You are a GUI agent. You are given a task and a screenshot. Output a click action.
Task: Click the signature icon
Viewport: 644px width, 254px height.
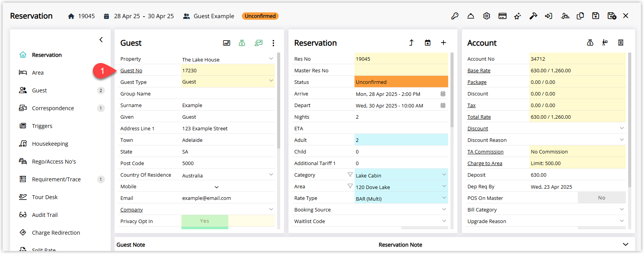[x=565, y=16]
